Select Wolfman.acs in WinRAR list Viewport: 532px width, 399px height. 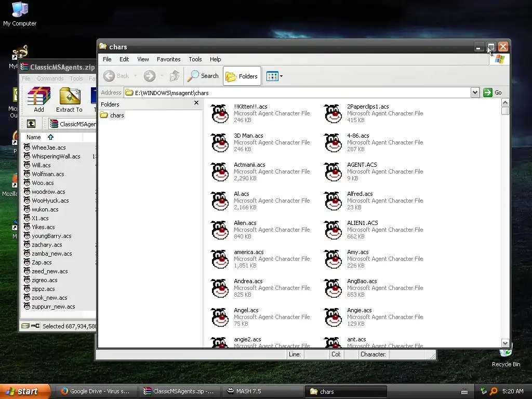pyautogui.click(x=48, y=174)
